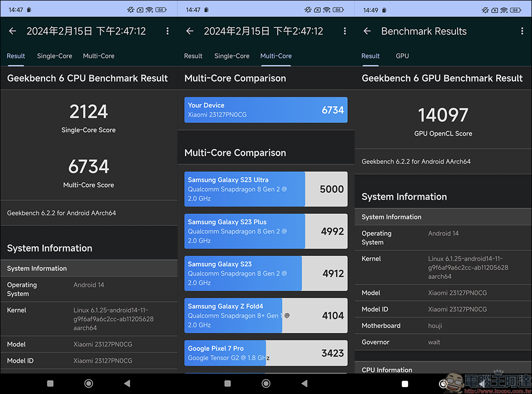The image size is (532, 394).
Task: Tap back arrow in left CPU result screen
Action: point(13,31)
